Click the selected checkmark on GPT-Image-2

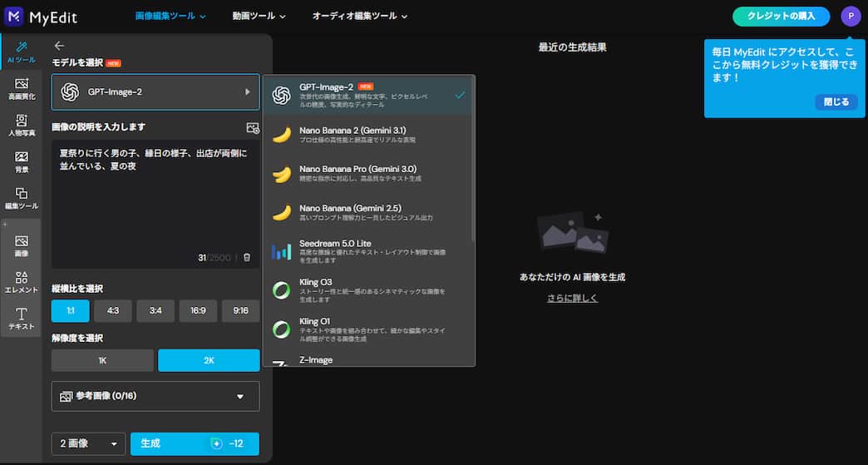point(460,95)
